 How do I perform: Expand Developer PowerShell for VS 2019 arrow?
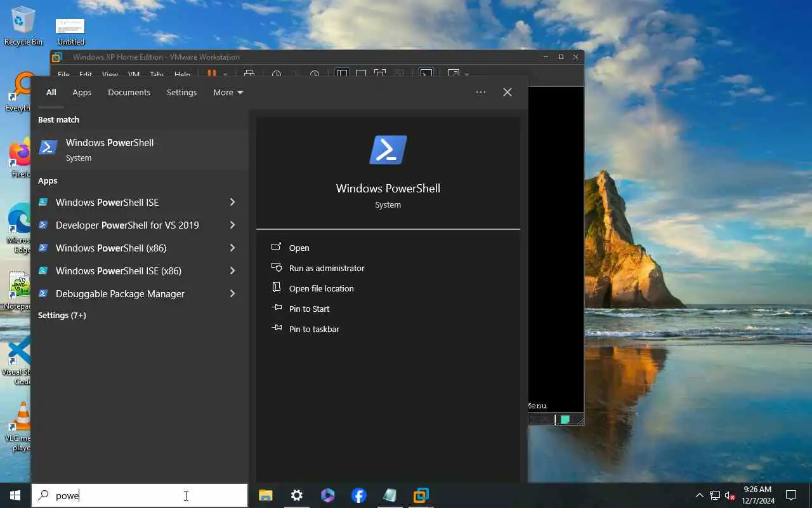[232, 225]
